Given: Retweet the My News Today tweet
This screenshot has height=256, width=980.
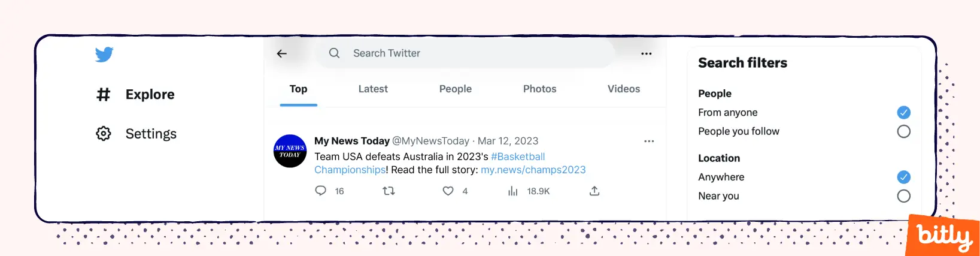Looking at the screenshot, I should coord(389,191).
